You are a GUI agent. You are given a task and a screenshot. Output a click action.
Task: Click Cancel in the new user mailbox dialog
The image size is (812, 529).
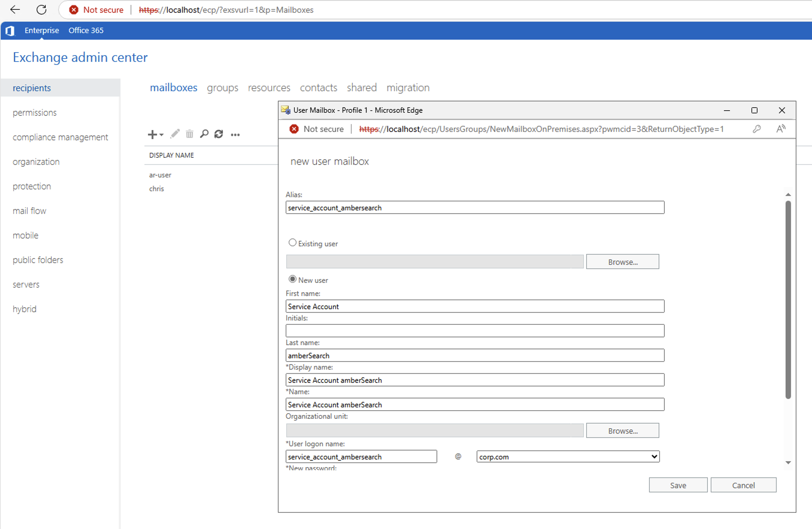(743, 485)
